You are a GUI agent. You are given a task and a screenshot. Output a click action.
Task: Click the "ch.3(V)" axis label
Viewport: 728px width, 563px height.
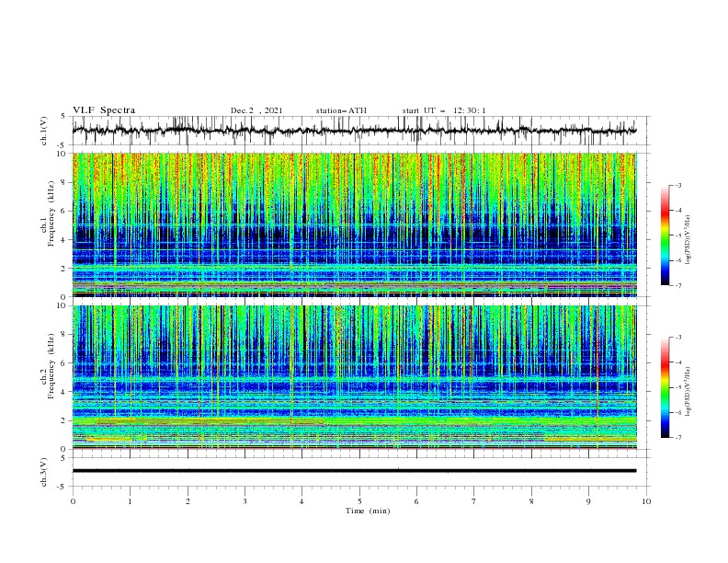[44, 472]
